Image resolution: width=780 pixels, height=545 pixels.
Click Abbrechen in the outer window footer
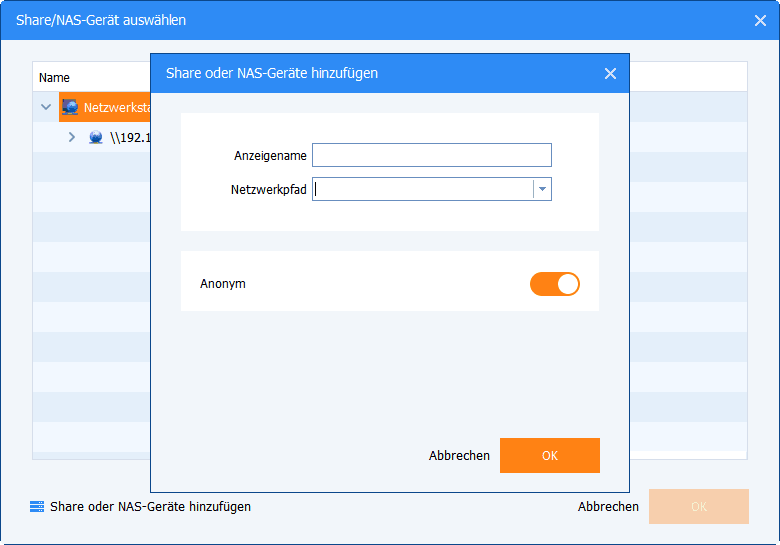point(608,507)
